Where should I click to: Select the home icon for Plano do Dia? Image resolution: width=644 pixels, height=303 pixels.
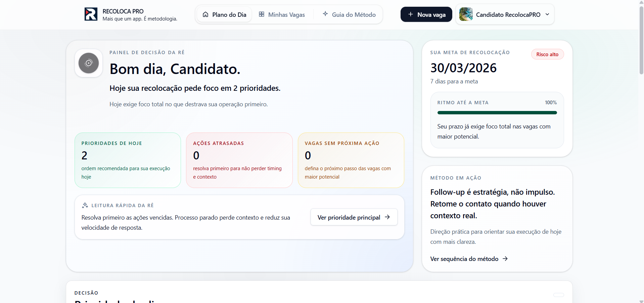(x=205, y=14)
